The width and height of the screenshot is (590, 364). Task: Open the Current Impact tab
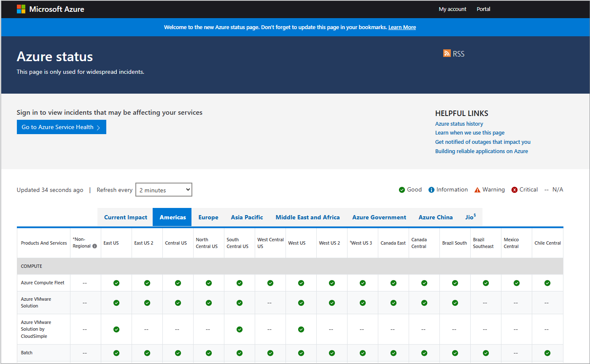126,217
